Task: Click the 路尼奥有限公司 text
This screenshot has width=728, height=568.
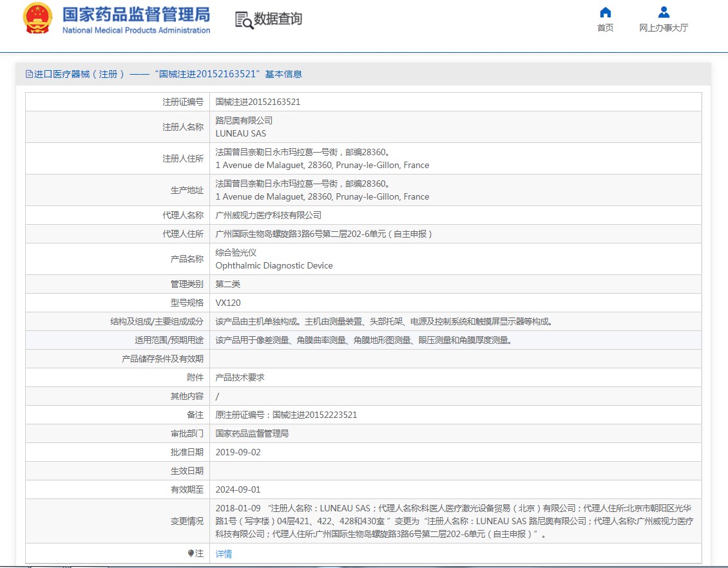Action: pyautogui.click(x=244, y=120)
